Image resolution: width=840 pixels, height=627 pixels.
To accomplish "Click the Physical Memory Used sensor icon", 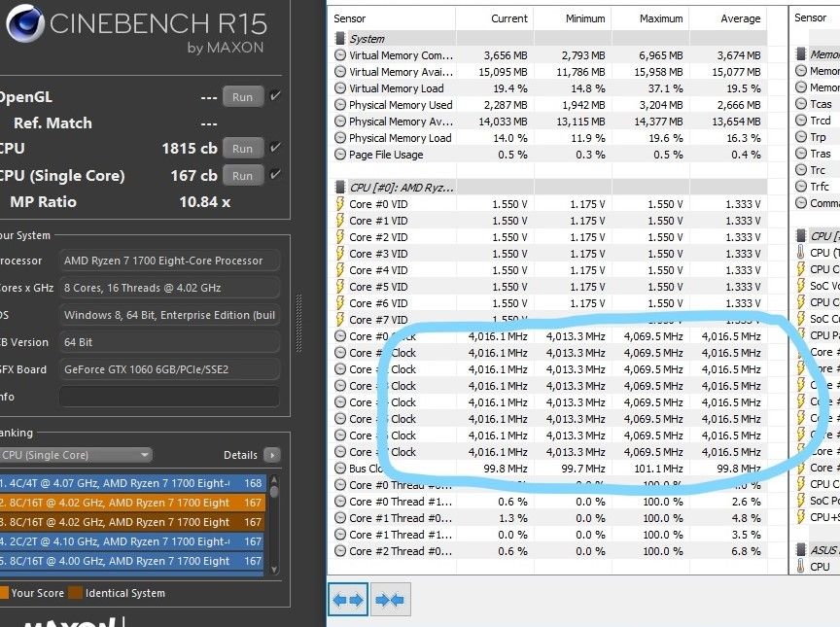I will coord(339,105).
